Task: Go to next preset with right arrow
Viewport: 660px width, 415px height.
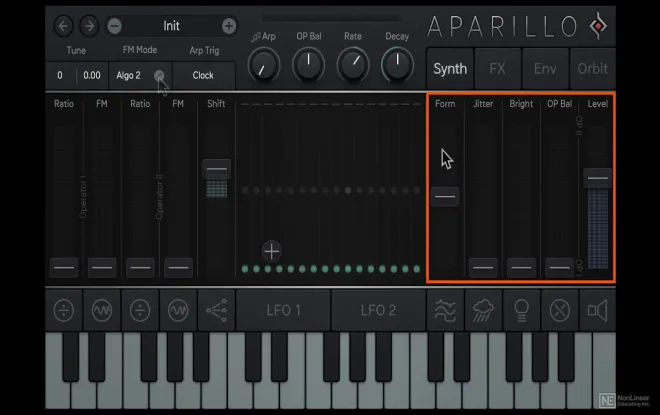Action: 89,26
